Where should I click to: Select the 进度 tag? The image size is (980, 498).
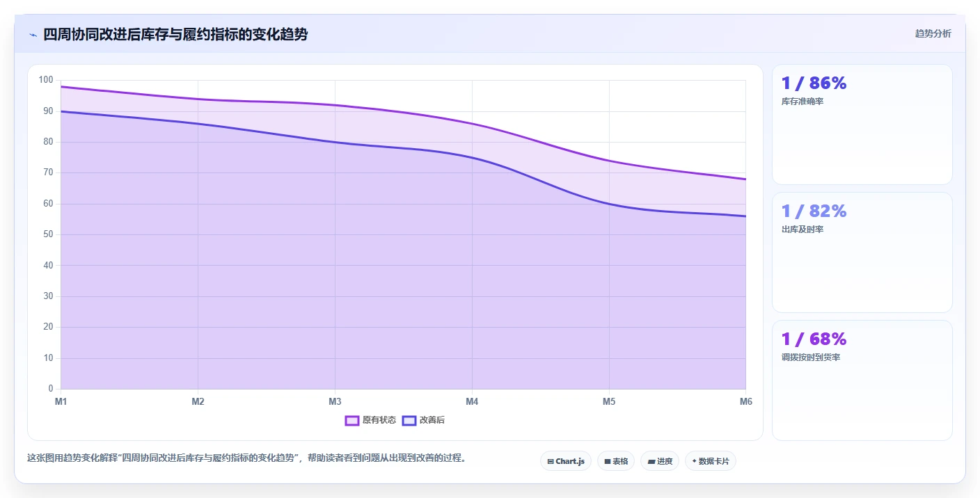coord(660,461)
